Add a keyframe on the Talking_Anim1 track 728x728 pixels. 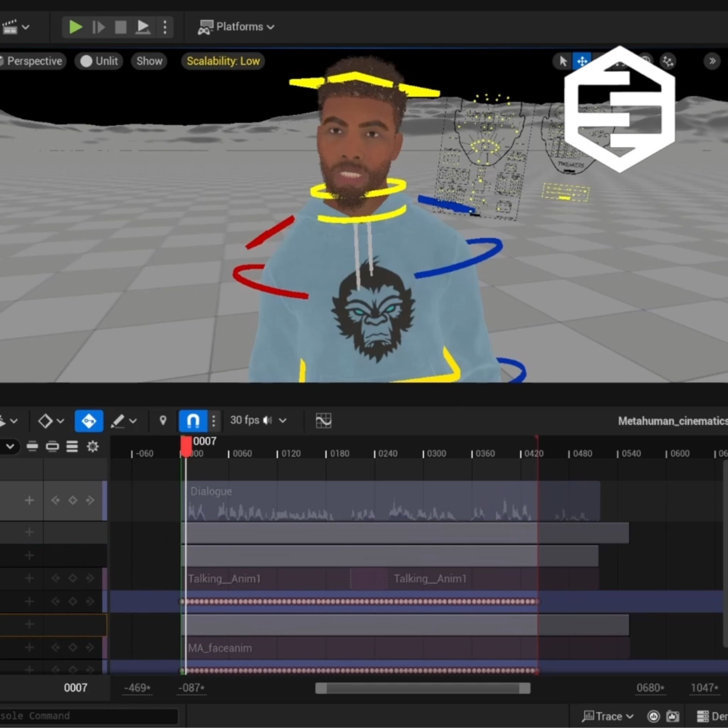pos(73,578)
